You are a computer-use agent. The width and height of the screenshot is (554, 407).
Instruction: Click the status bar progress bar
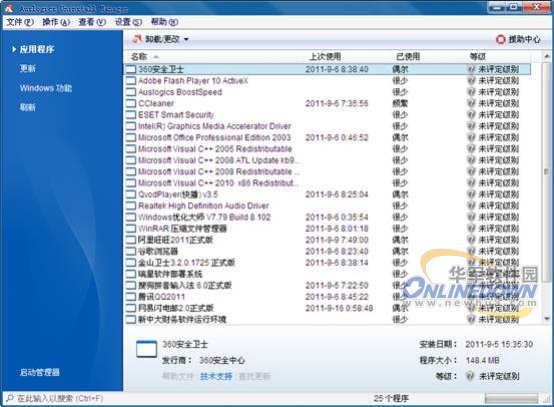click(511, 399)
